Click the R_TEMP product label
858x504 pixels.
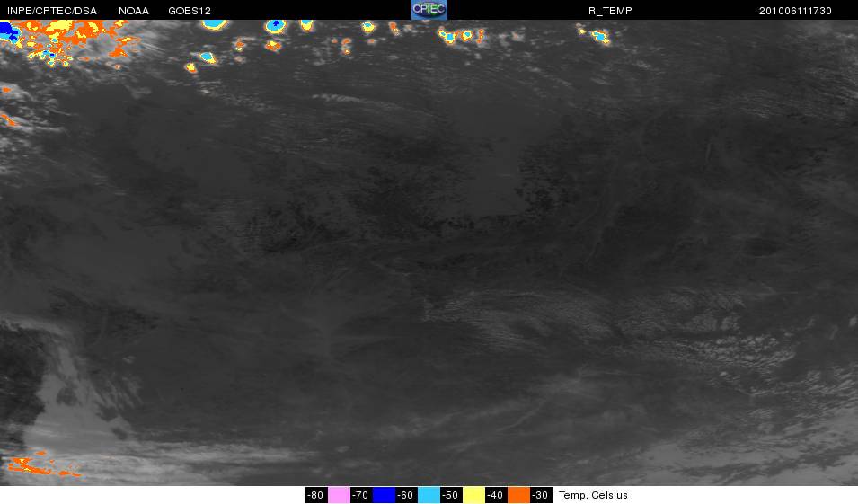(x=610, y=11)
